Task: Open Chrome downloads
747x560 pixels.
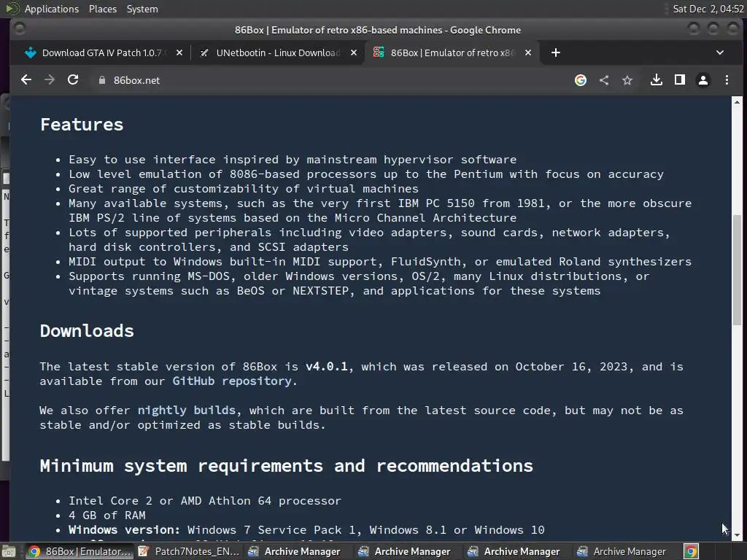Action: point(657,80)
